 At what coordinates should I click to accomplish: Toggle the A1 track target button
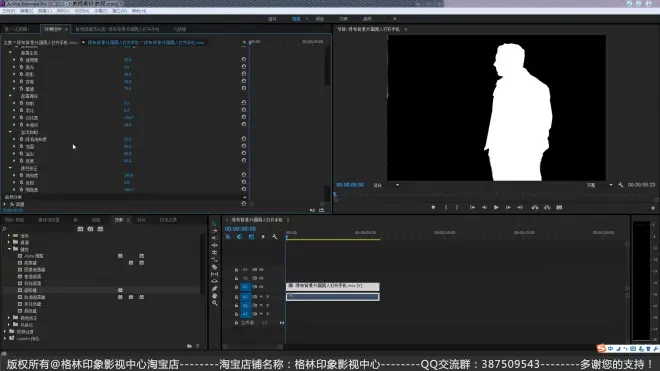point(245,297)
